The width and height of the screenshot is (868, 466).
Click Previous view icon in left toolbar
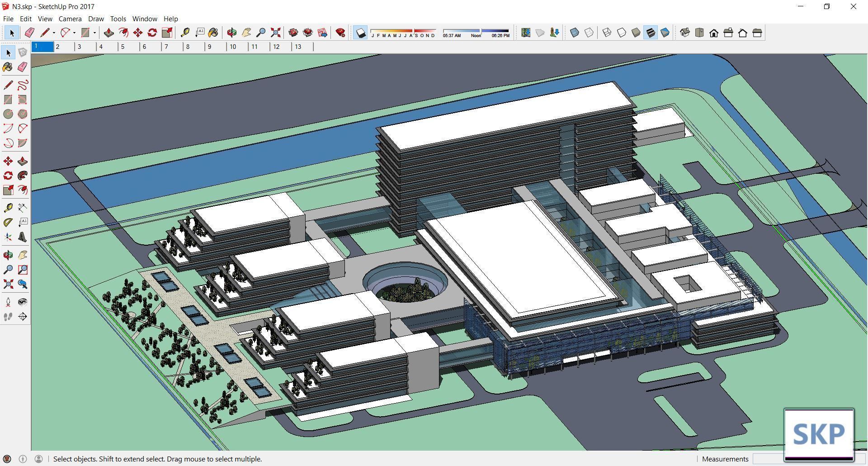click(23, 284)
